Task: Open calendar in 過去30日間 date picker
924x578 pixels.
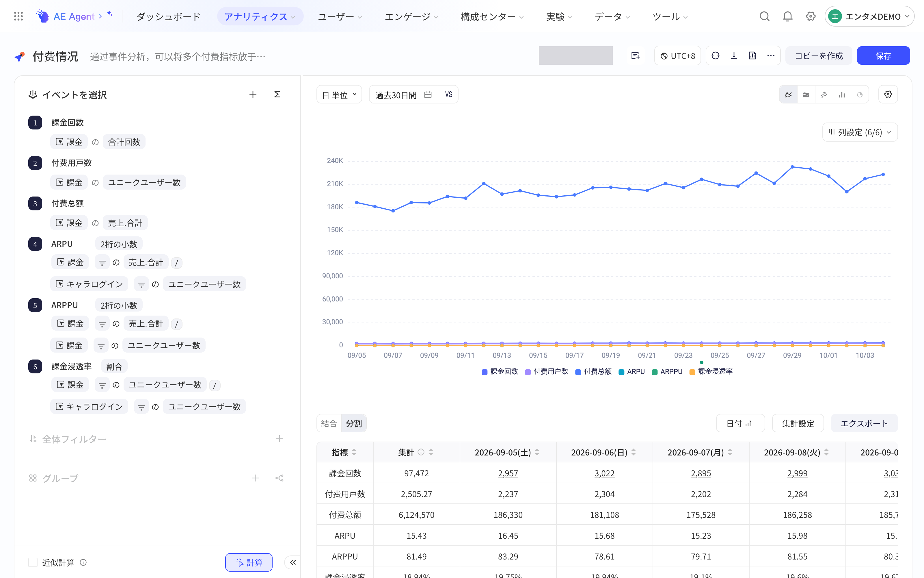Action: click(x=428, y=95)
